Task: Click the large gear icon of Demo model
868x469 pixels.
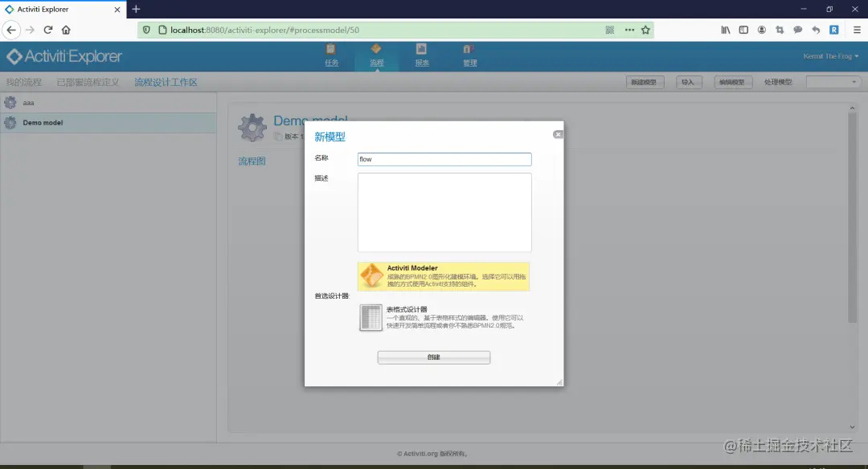Action: [x=252, y=128]
